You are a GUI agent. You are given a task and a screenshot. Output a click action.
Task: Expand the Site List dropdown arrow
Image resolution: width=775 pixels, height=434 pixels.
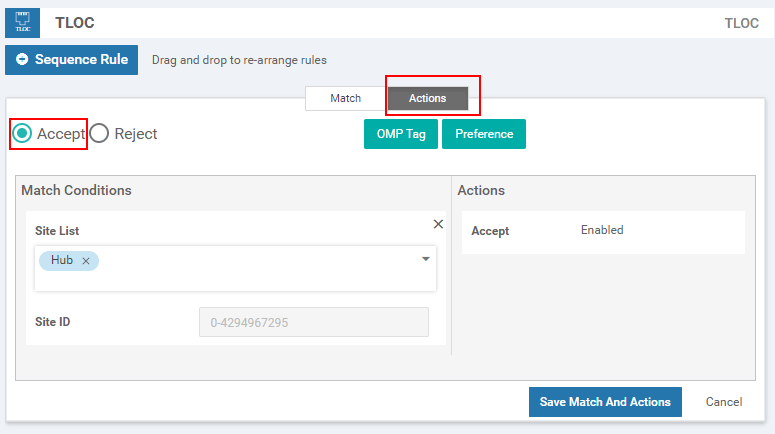425,259
